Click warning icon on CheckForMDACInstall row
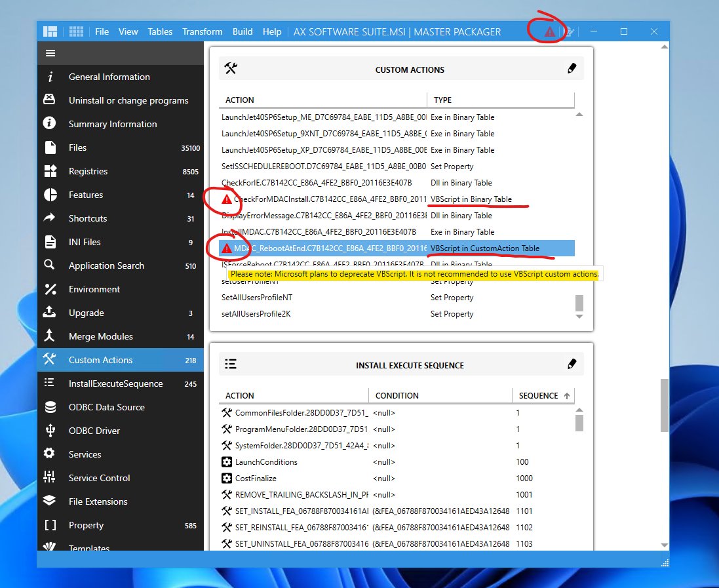Screen dimensions: 719x588 (227, 199)
